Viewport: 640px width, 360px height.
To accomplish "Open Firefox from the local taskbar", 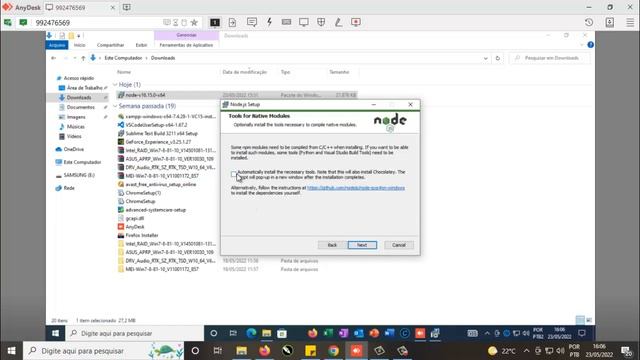I will click(x=264, y=351).
